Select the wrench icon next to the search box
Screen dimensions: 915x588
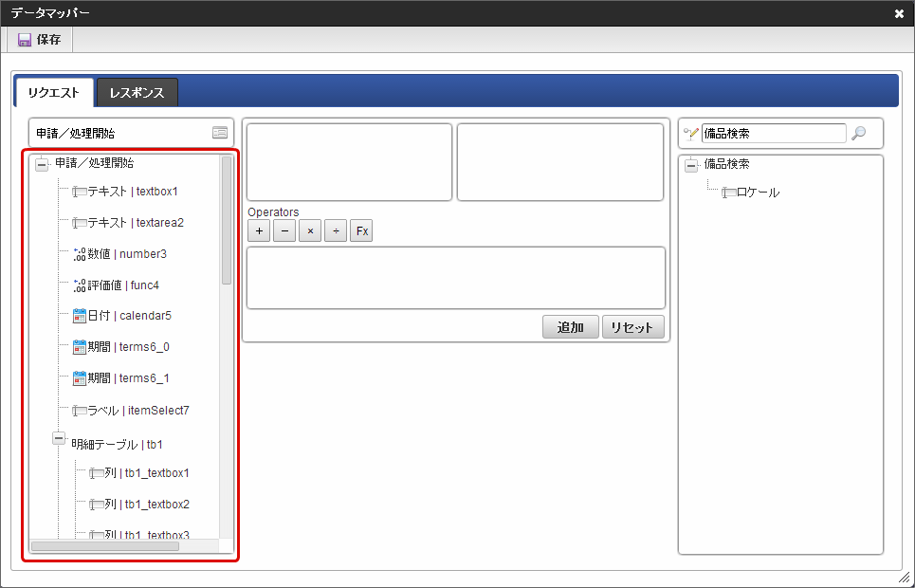pyautogui.click(x=689, y=133)
